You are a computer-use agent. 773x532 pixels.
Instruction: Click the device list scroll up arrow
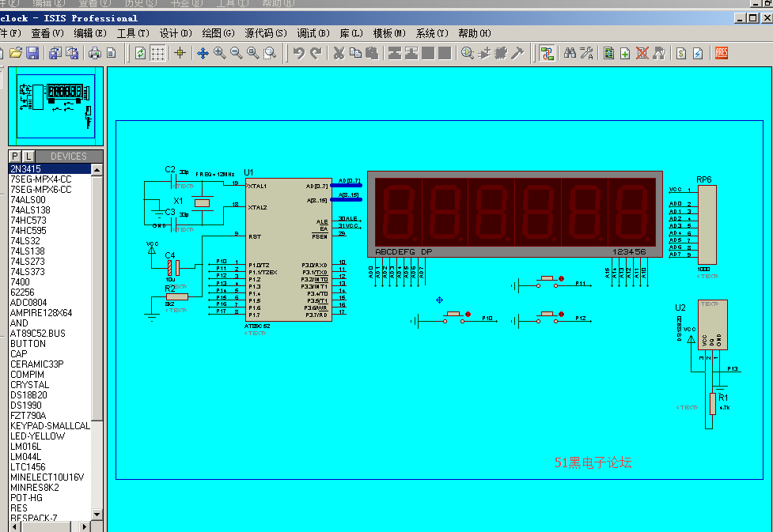(97, 169)
